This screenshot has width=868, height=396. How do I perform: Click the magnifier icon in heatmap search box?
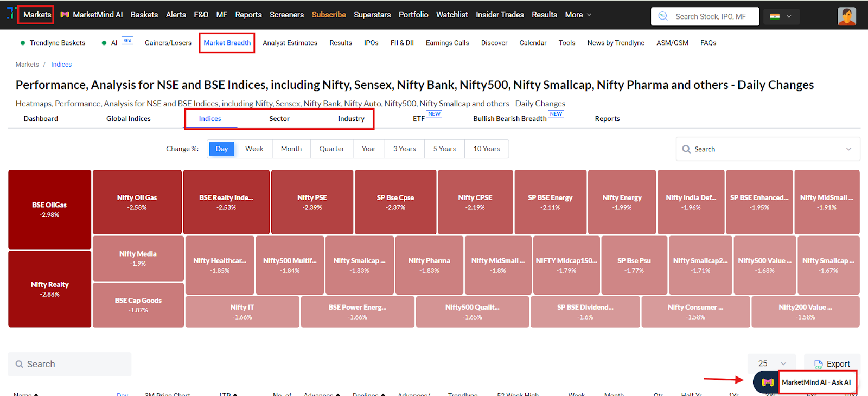(x=686, y=149)
